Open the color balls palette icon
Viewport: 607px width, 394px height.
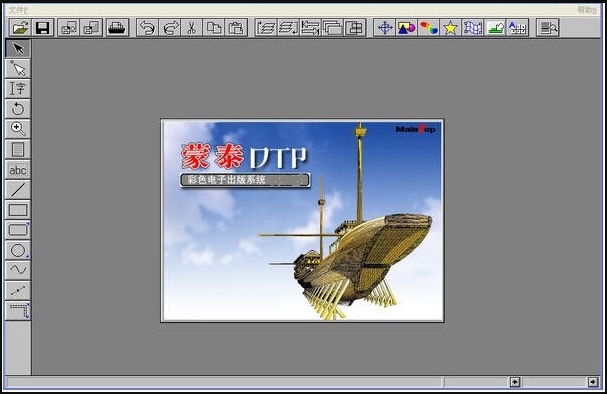pos(429,28)
